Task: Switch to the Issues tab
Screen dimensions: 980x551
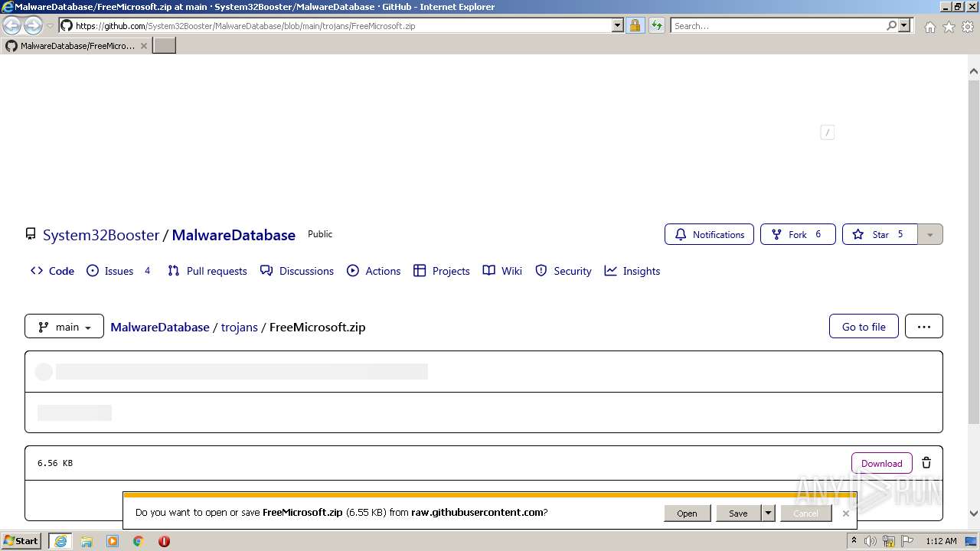Action: point(119,271)
